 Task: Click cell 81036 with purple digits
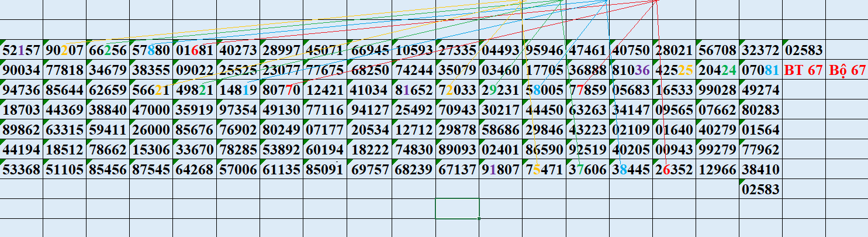pyautogui.click(x=631, y=71)
